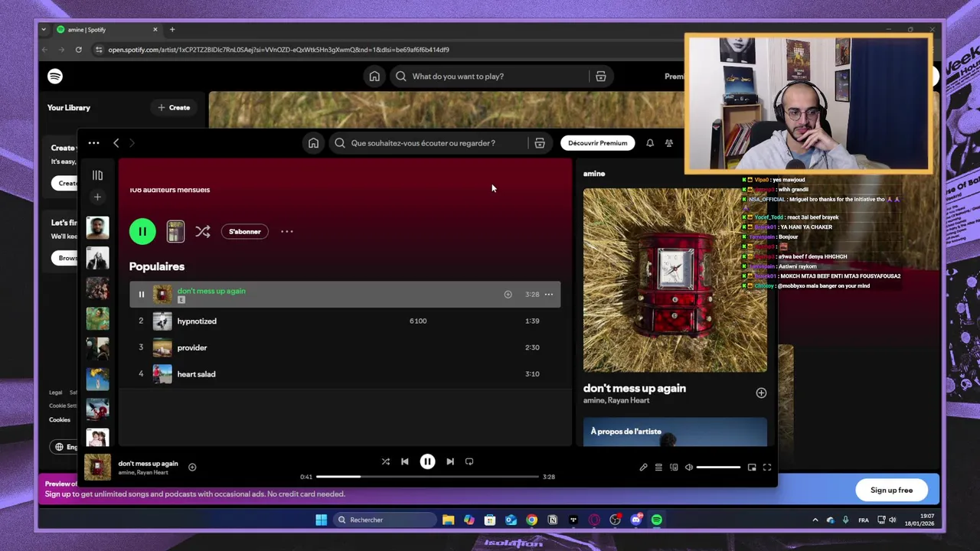The width and height of the screenshot is (980, 551).
Task: Click the large album cover in now-playing panel
Action: pyautogui.click(x=675, y=280)
